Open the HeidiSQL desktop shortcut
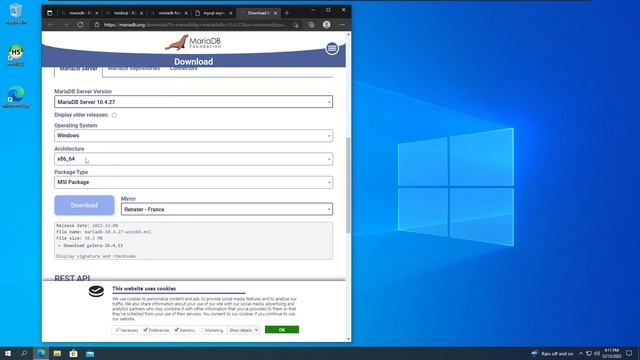Viewport: 640px width, 360px height. [16, 56]
